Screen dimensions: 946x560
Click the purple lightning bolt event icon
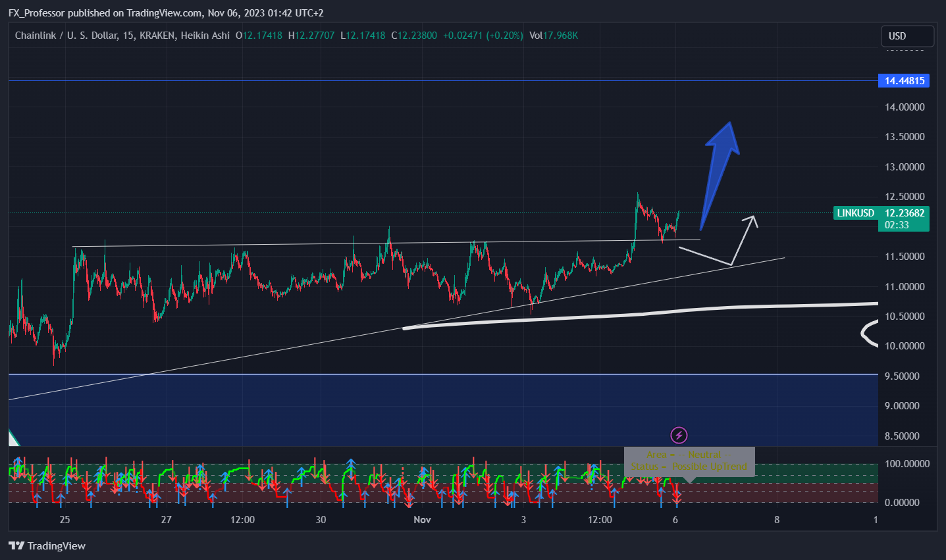click(x=679, y=435)
